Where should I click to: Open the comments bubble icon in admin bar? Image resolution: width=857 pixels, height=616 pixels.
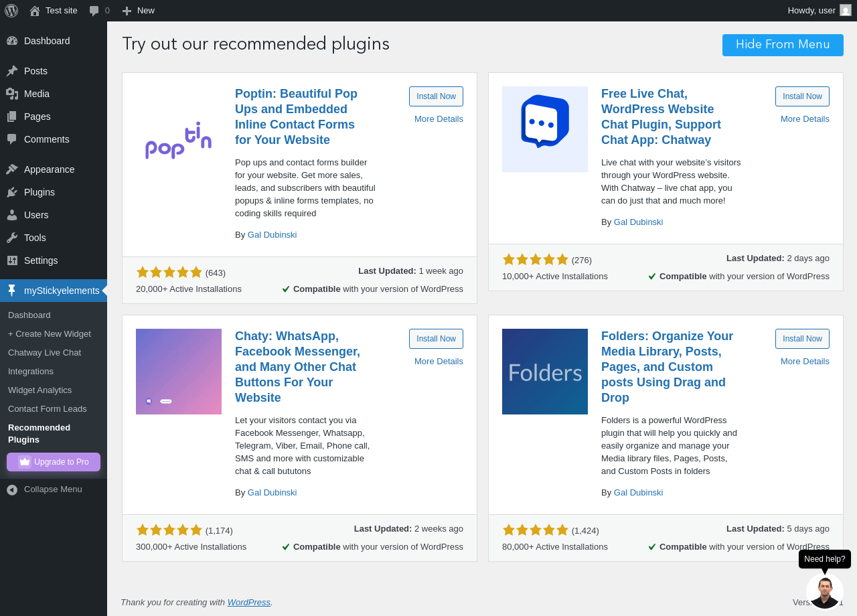(94, 11)
